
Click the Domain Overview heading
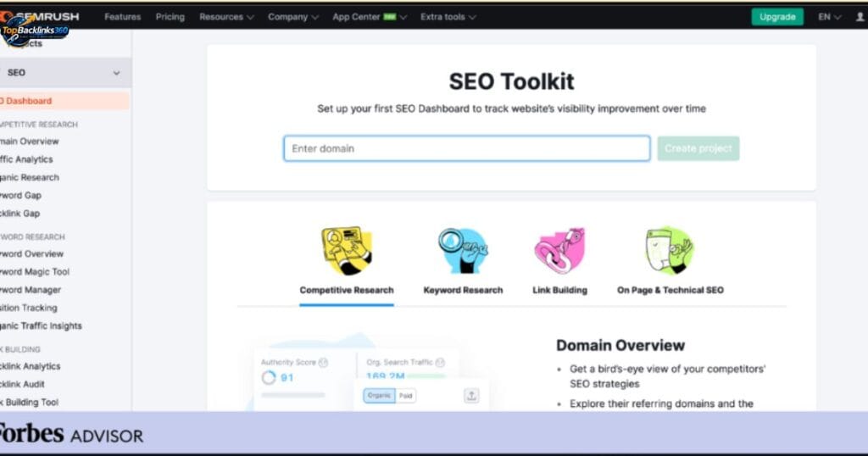(x=620, y=345)
